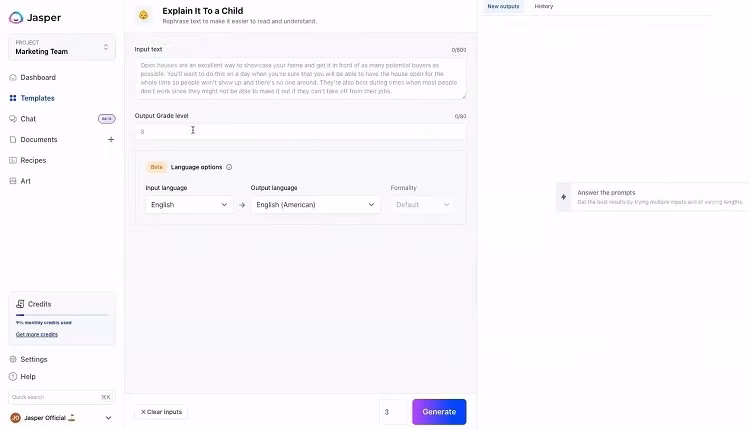Click the Recipes icon in sidebar
The image size is (750, 430).
(12, 160)
